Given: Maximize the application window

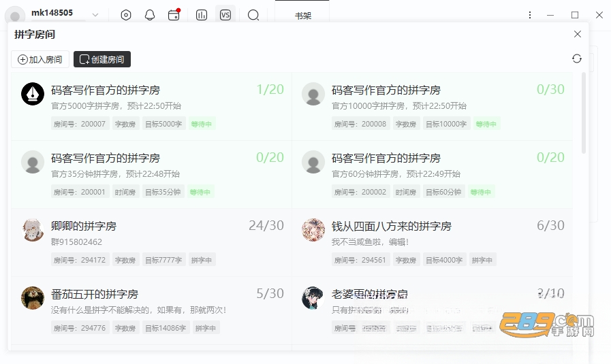Looking at the screenshot, I should click(x=575, y=15).
